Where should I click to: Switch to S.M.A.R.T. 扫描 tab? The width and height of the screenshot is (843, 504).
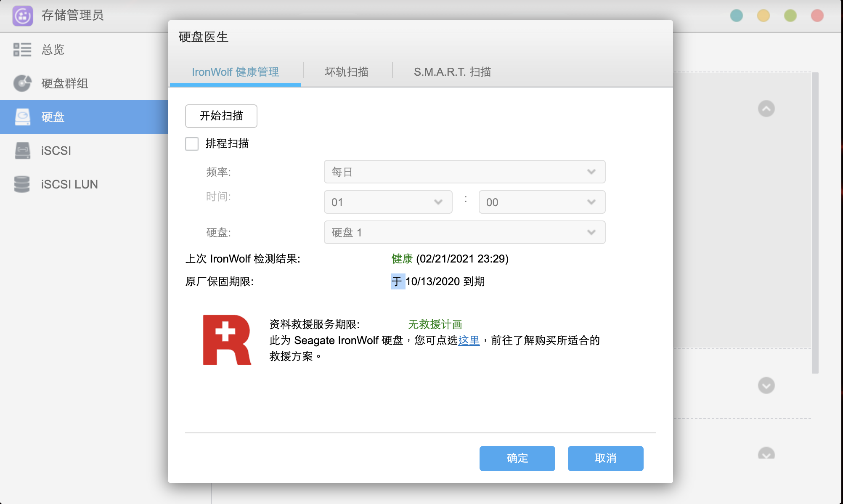[x=452, y=72]
